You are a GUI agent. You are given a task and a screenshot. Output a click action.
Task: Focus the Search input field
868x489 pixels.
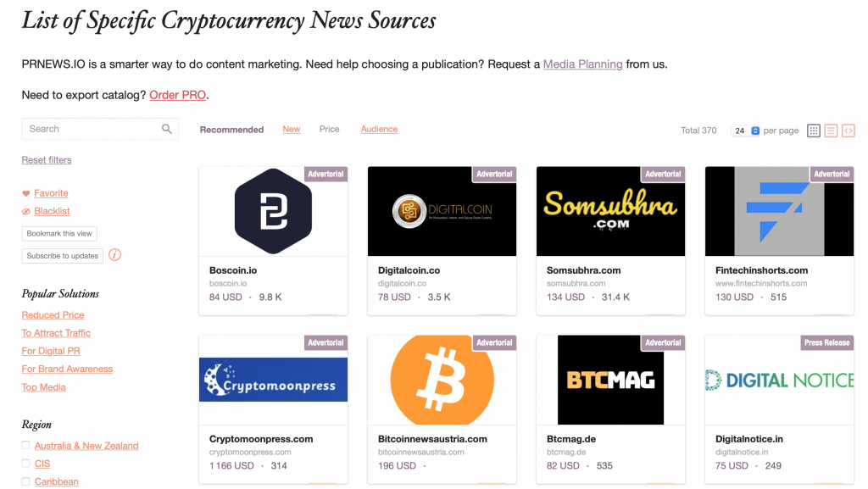(x=92, y=129)
